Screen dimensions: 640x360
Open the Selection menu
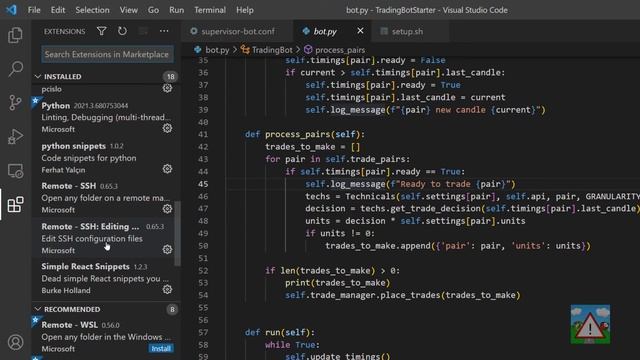[x=92, y=10]
